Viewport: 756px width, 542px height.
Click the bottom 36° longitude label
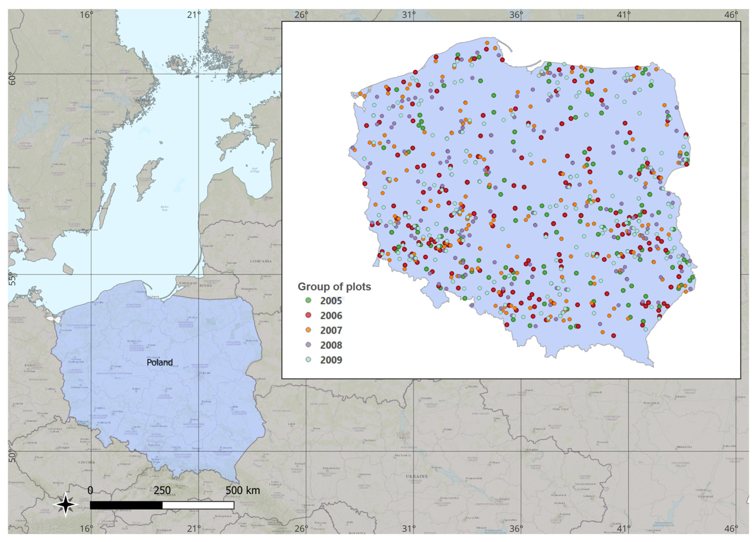[516, 528]
